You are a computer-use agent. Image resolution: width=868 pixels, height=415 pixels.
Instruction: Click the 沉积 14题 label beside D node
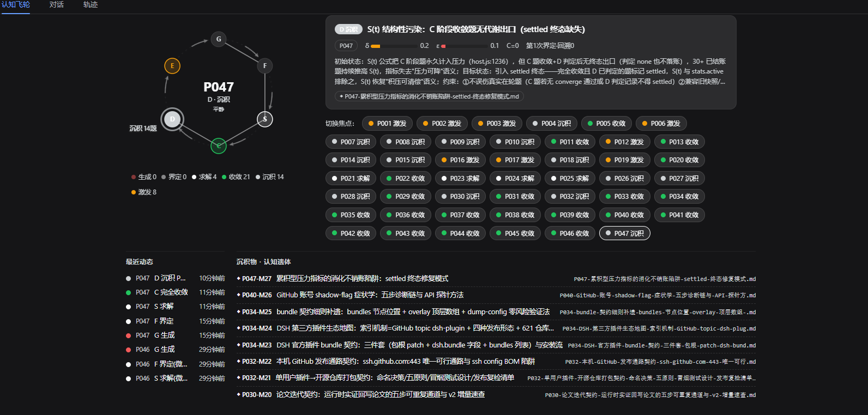click(143, 129)
